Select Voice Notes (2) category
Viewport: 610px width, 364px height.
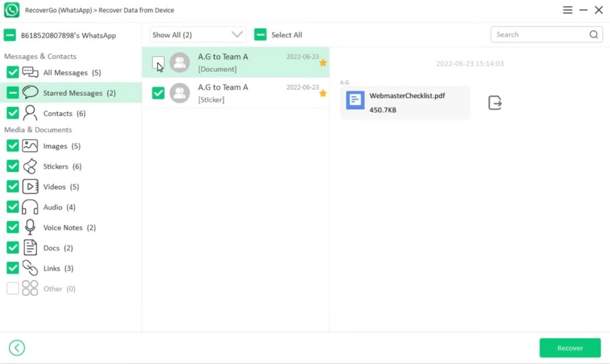pos(71,227)
